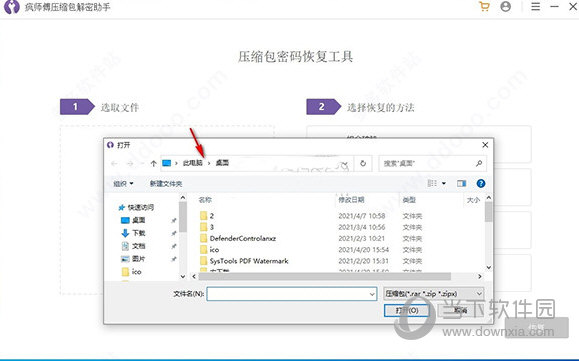Open the hamburger menu in the main window
The width and height of the screenshot is (579, 361).
(535, 7)
